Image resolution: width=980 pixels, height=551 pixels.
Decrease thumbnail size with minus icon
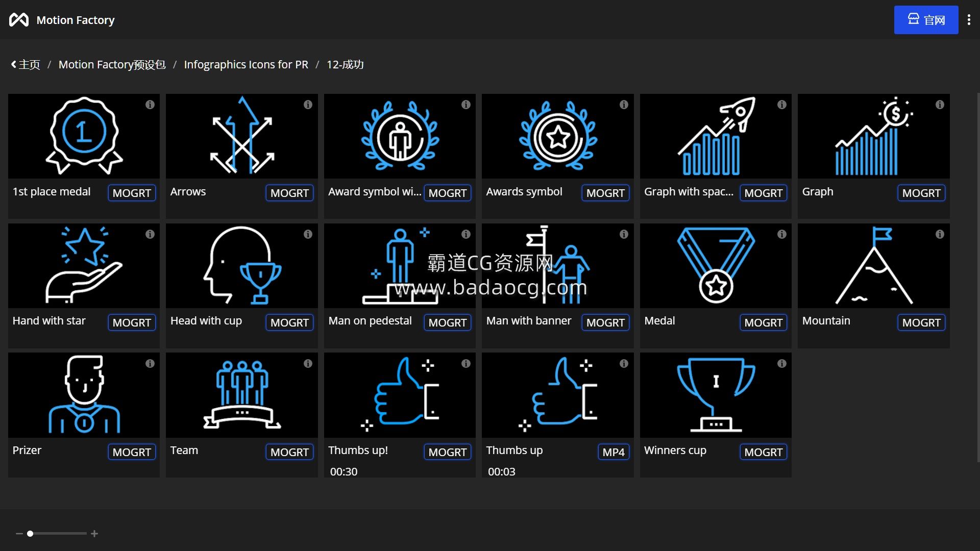(x=19, y=534)
